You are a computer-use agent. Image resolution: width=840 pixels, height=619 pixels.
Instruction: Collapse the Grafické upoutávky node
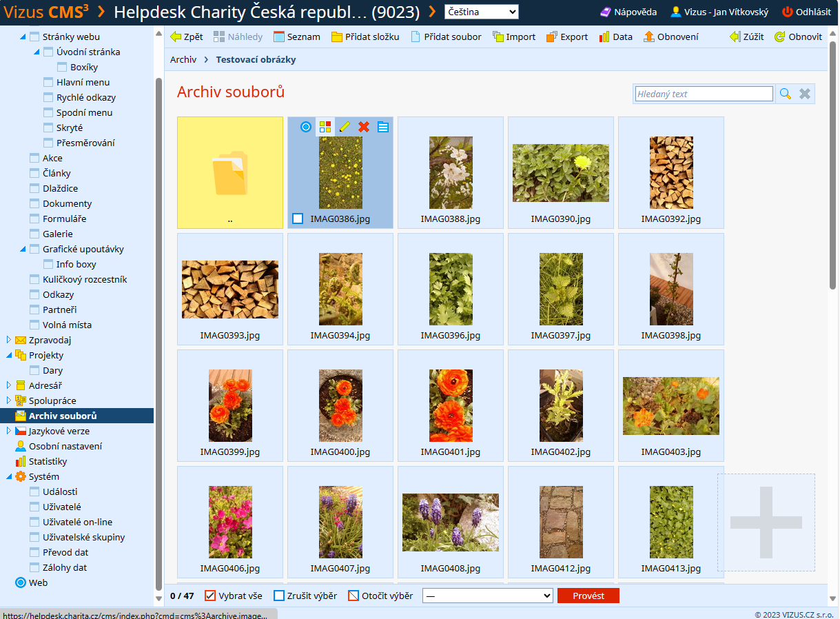click(23, 249)
